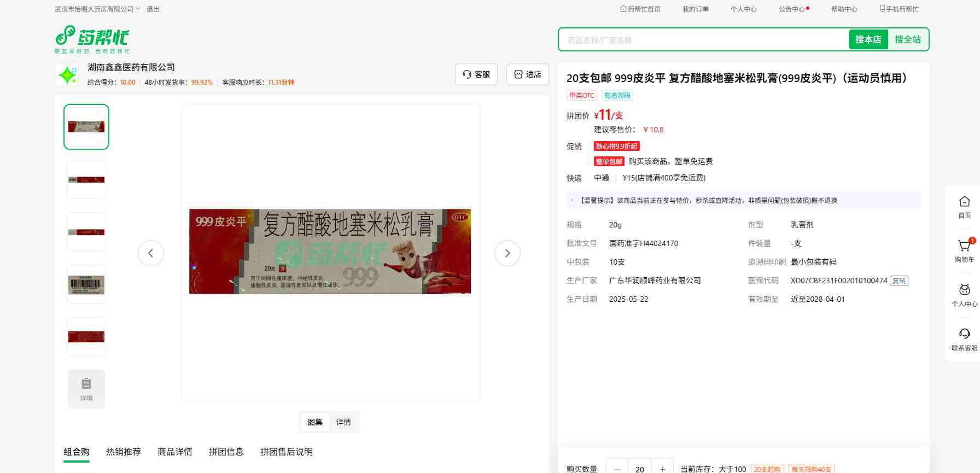The width and height of the screenshot is (980, 473).
Task: Decrease purchase quantity with minus button
Action: 617,469
